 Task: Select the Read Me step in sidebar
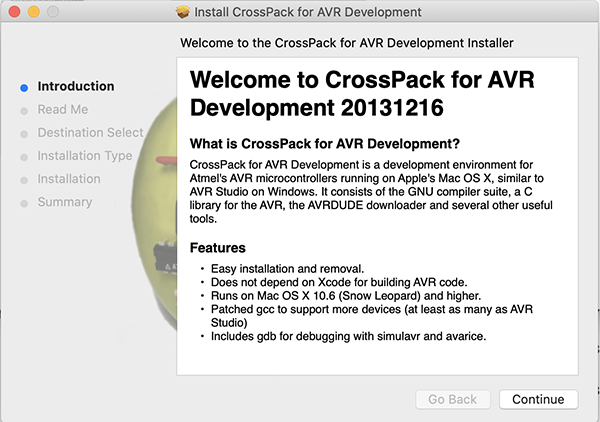pyautogui.click(x=63, y=110)
